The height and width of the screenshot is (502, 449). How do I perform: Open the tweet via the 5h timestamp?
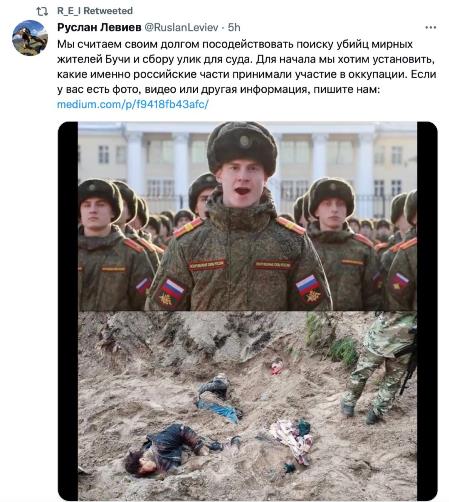click(x=234, y=27)
